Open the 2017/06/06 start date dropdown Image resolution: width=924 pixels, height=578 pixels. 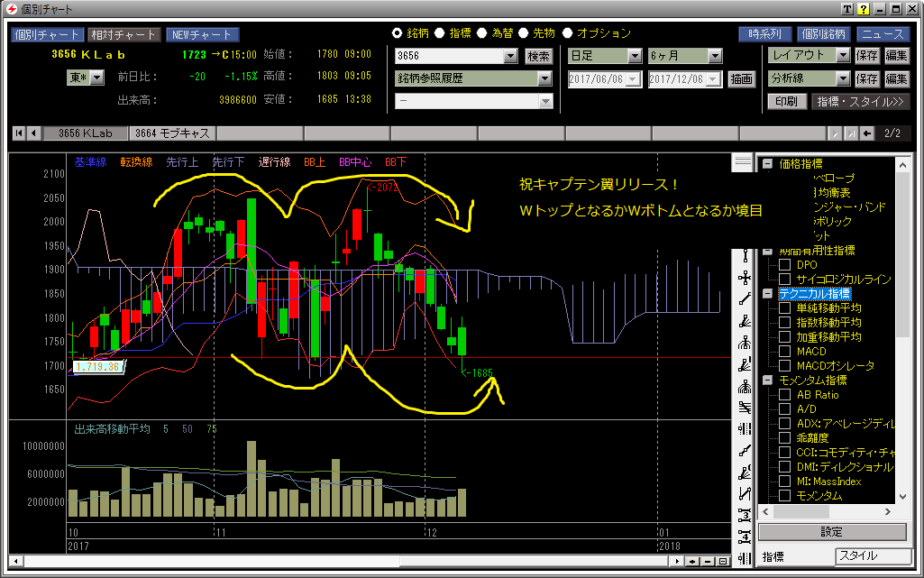(634, 79)
